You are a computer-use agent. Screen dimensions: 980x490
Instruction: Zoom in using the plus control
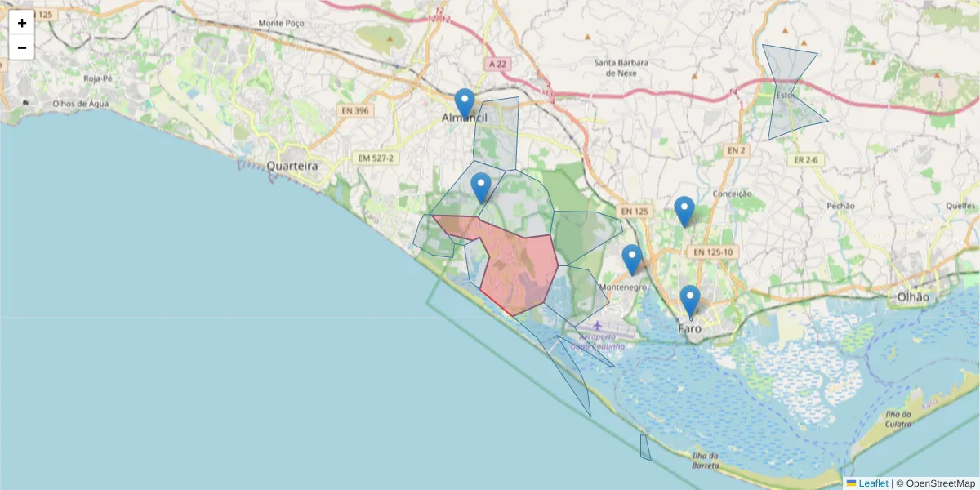[21, 22]
